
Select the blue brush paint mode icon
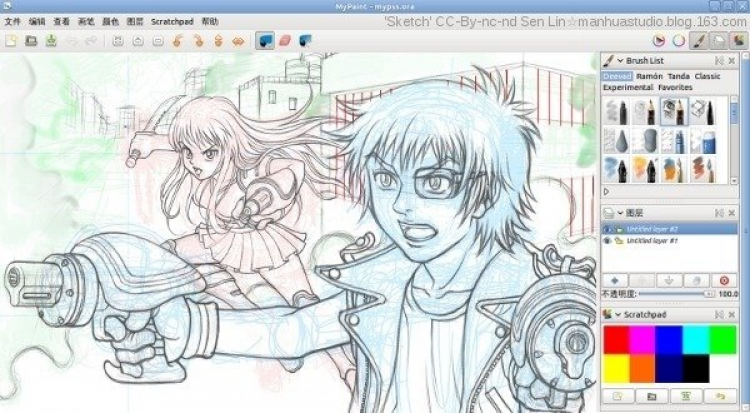point(265,41)
